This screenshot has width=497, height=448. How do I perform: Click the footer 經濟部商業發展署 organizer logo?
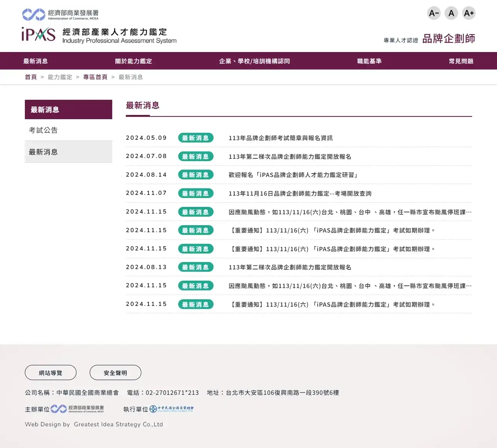click(77, 409)
